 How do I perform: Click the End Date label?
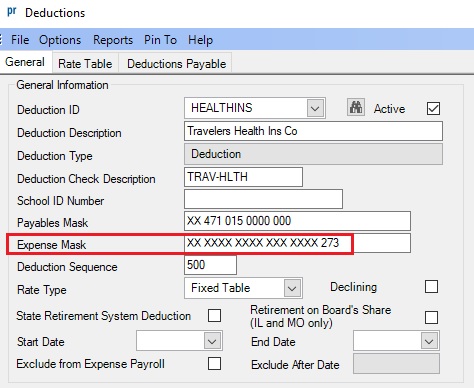point(273,342)
